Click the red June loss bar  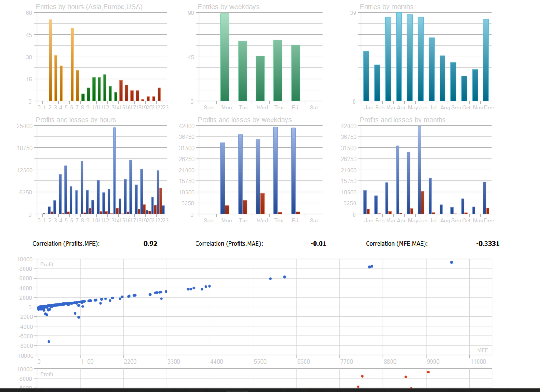tap(423, 203)
